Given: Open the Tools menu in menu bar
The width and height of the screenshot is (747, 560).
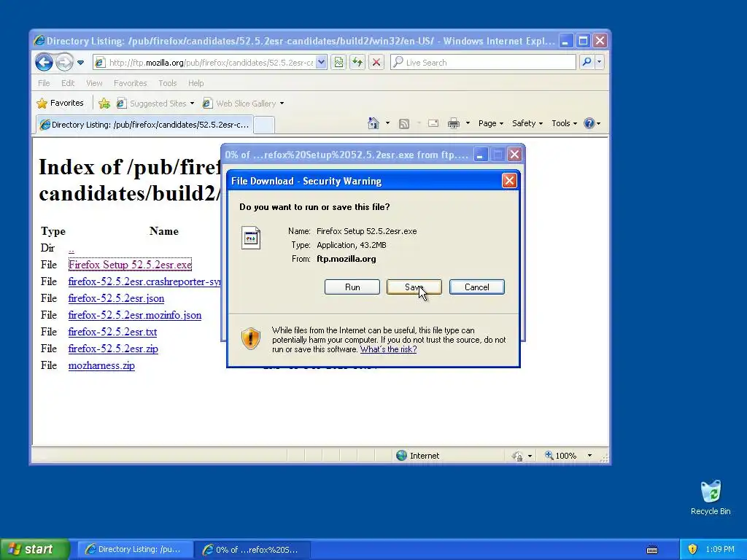Looking at the screenshot, I should point(167,83).
